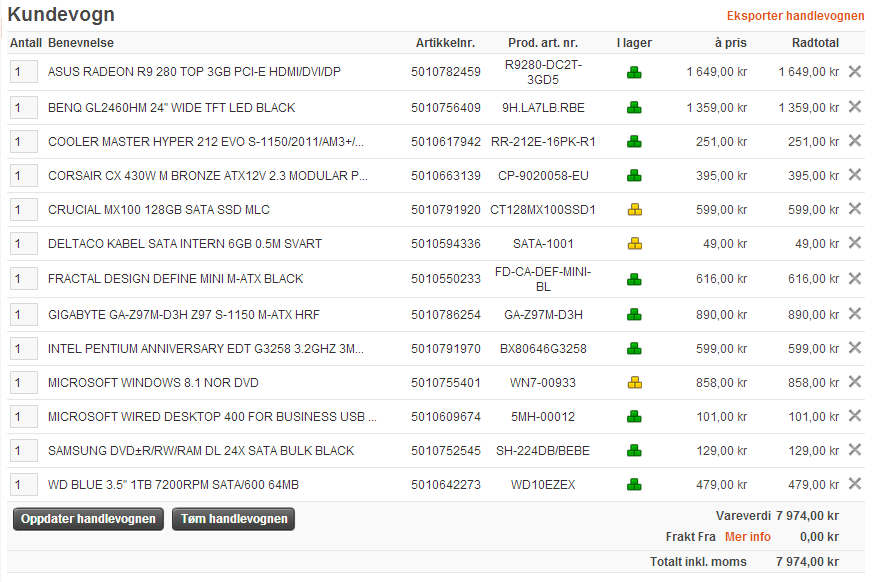Click green stock icon for ASUS RADEON
Screen dimensions: 879x582
634,72
